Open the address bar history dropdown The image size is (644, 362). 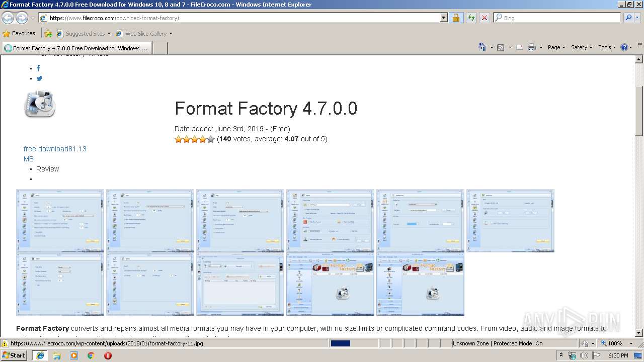click(443, 18)
